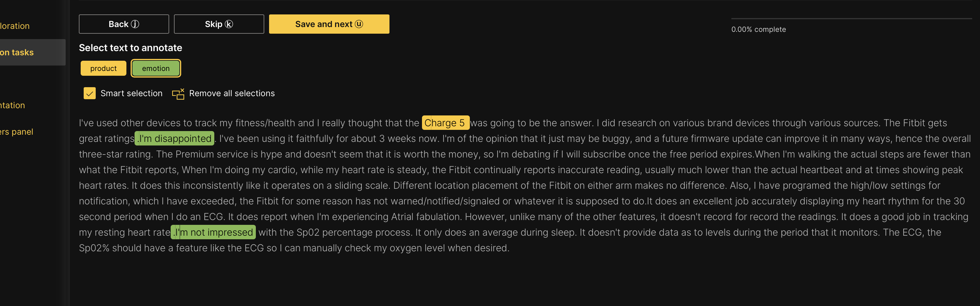
Task: Click the 0.00% complete progress bar
Action: tap(851, 18)
